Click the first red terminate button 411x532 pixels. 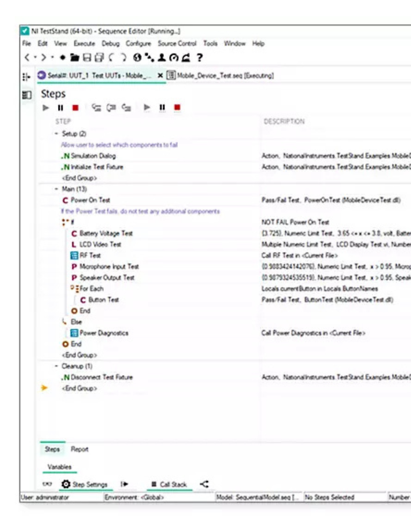click(x=75, y=108)
